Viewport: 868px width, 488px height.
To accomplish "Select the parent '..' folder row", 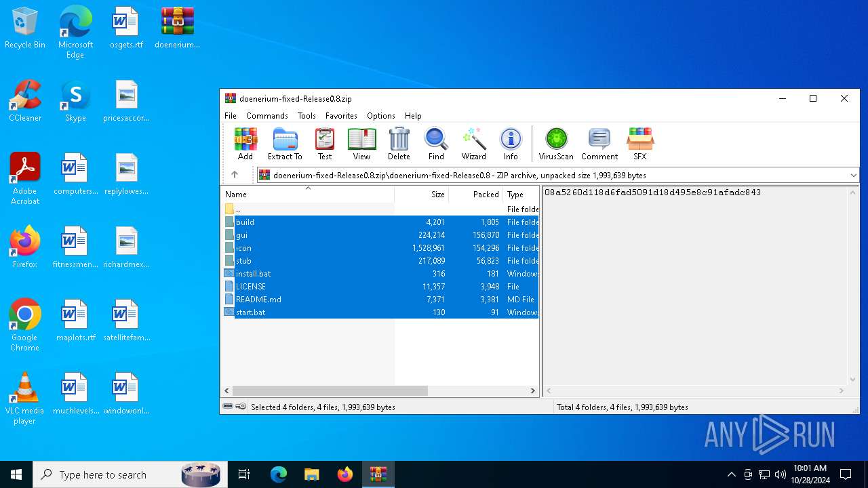I will 380,209.
